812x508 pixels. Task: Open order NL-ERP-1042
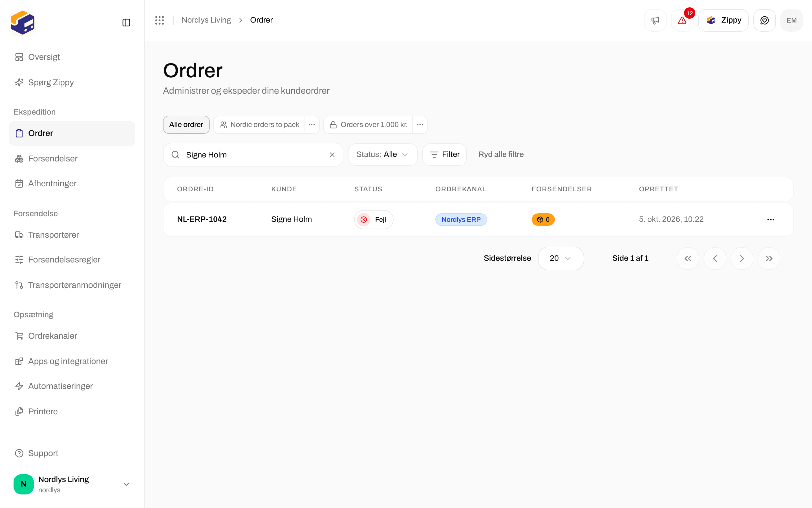pos(202,219)
